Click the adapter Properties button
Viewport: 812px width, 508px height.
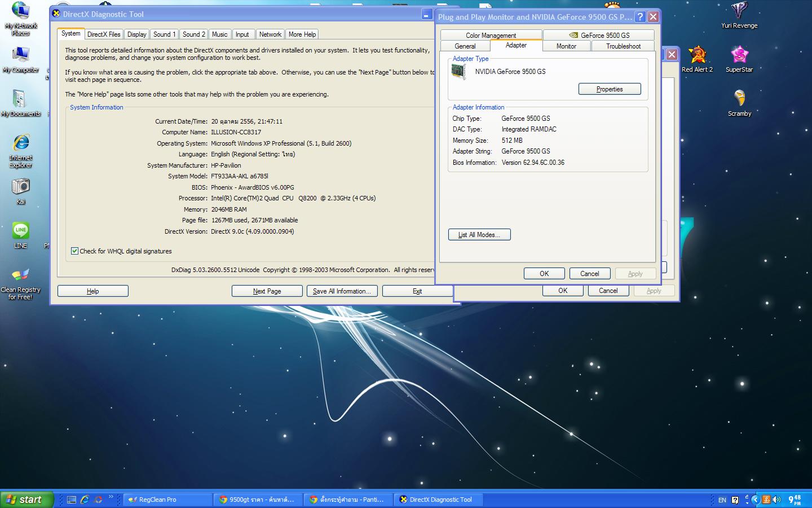610,89
